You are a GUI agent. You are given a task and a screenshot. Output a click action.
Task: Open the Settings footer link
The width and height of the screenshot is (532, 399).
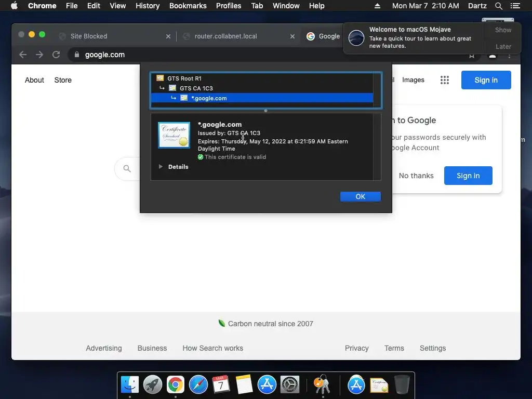click(x=433, y=348)
